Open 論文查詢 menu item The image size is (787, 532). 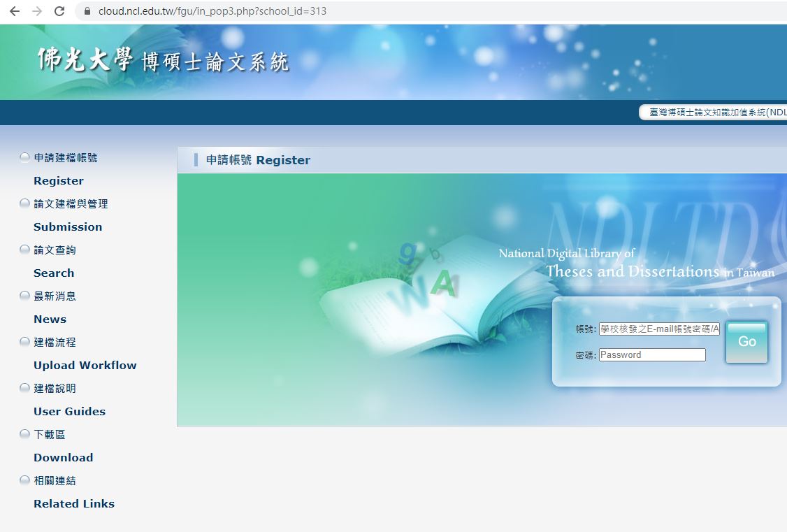(55, 250)
